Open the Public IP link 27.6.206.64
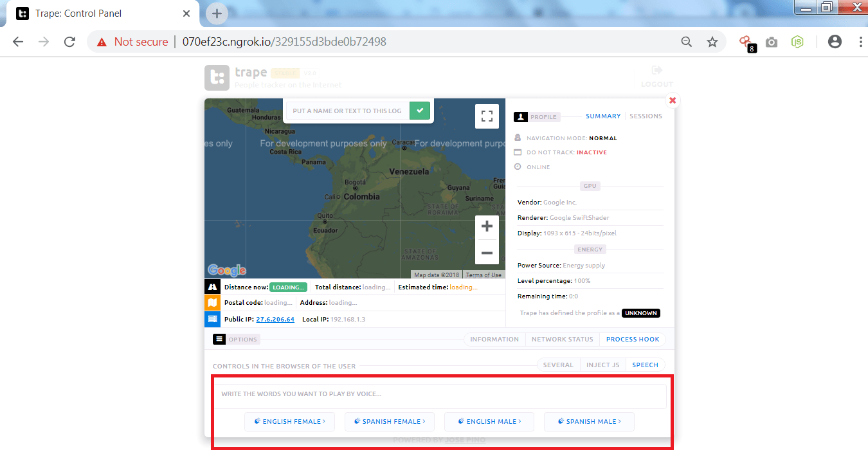 [275, 319]
